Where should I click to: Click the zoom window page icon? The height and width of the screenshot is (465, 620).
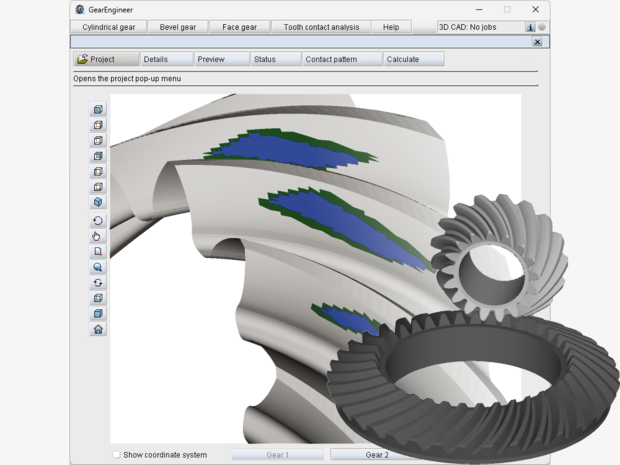point(98,253)
